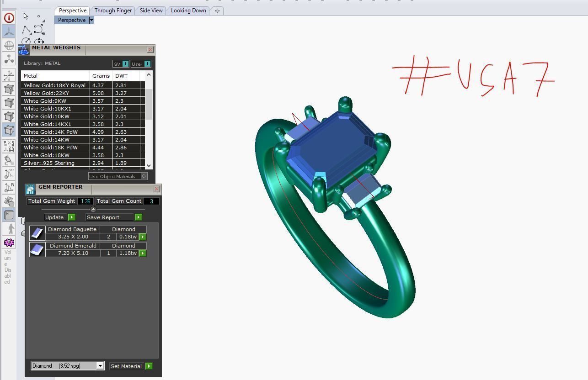Sort by the Grams column header

(101, 76)
